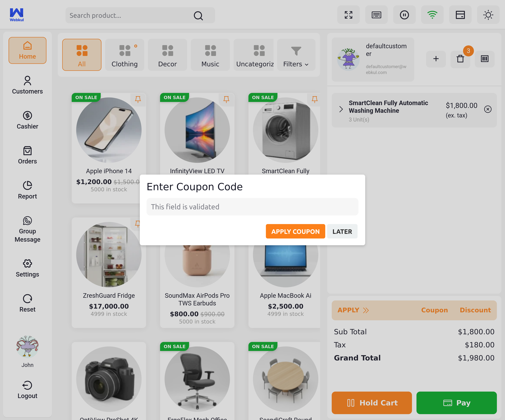Click the $1,980.00 grand total amount

pos(476,358)
